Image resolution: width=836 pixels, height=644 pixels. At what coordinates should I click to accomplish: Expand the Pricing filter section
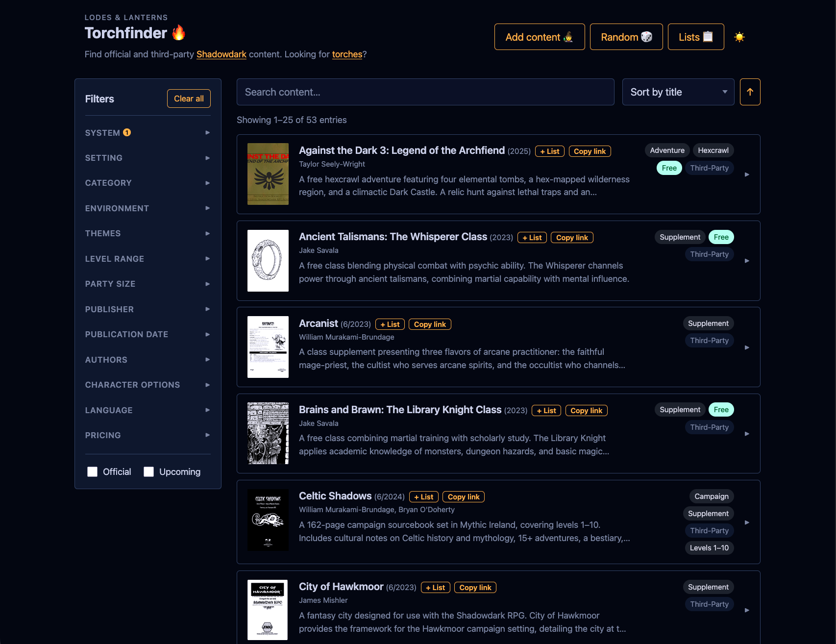(148, 435)
